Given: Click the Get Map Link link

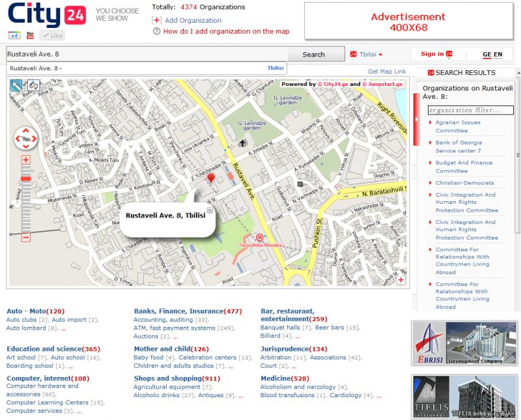Looking at the screenshot, I should pyautogui.click(x=386, y=72).
